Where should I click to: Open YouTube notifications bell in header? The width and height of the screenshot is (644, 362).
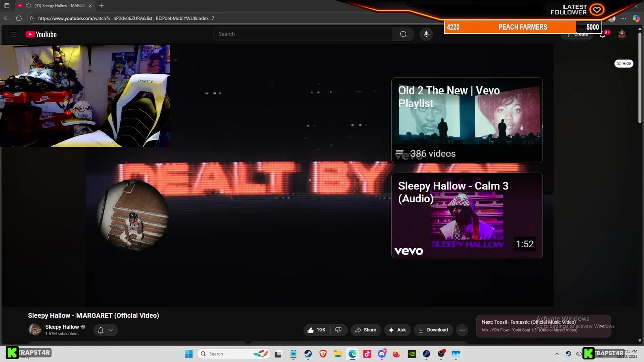[603, 34]
